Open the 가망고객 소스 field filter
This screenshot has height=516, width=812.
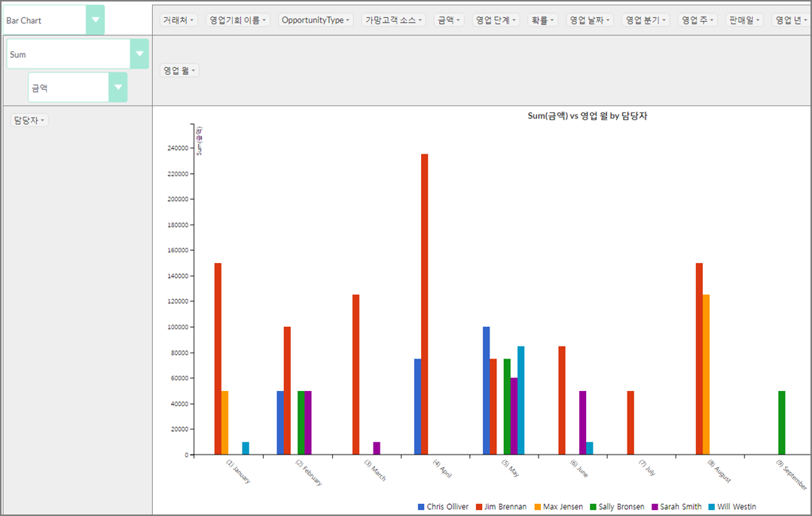394,20
